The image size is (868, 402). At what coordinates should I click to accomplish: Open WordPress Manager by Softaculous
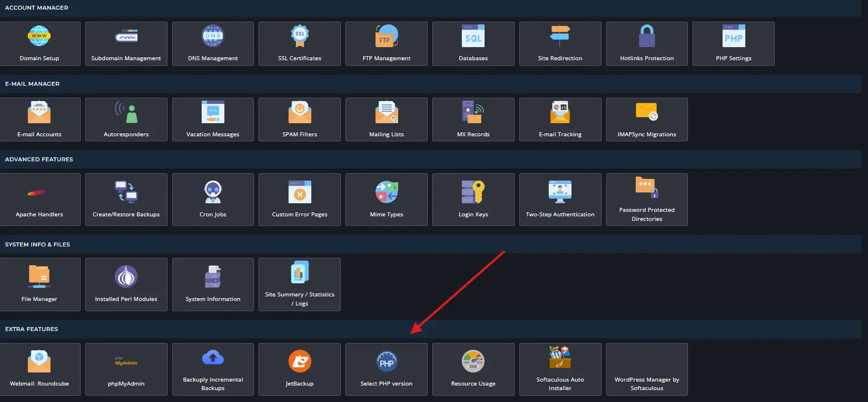coord(647,369)
